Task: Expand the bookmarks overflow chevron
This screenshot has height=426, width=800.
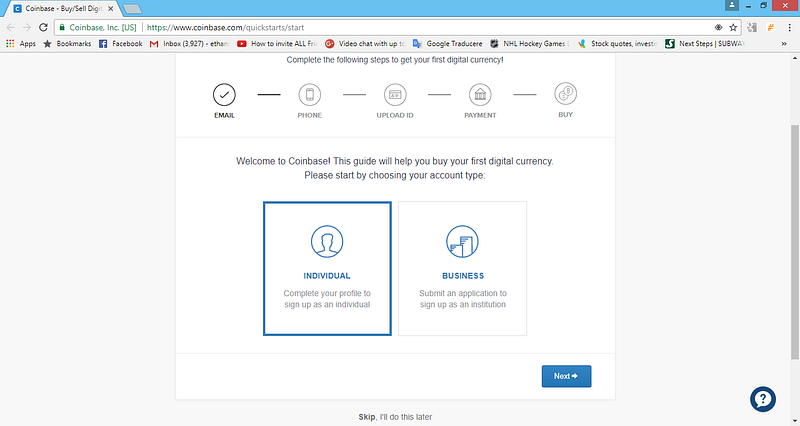Action: click(784, 44)
